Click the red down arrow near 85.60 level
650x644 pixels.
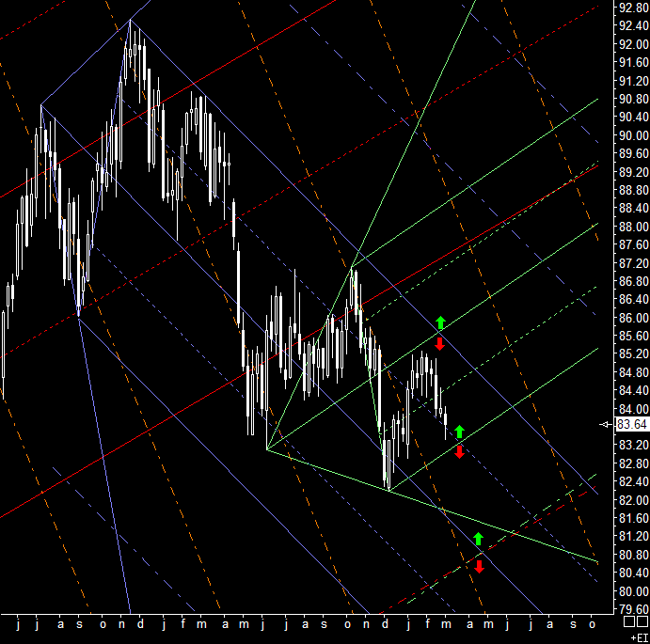click(x=439, y=343)
